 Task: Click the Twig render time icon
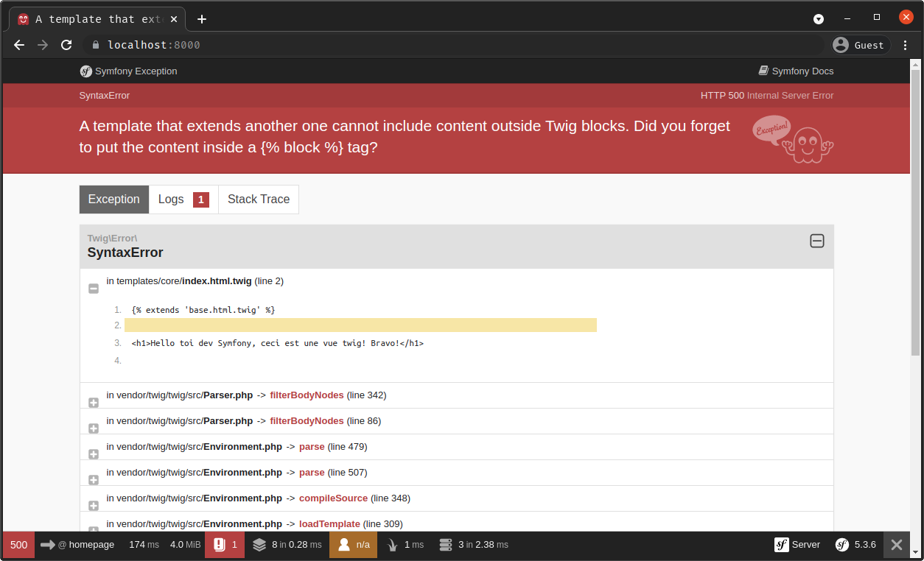pyautogui.click(x=393, y=545)
